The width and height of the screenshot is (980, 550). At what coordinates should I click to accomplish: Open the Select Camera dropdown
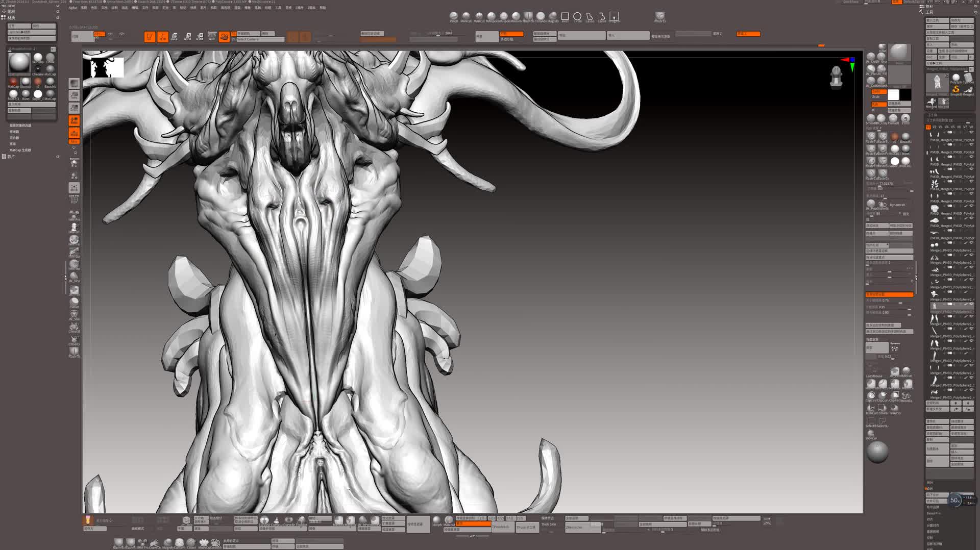click(260, 39)
